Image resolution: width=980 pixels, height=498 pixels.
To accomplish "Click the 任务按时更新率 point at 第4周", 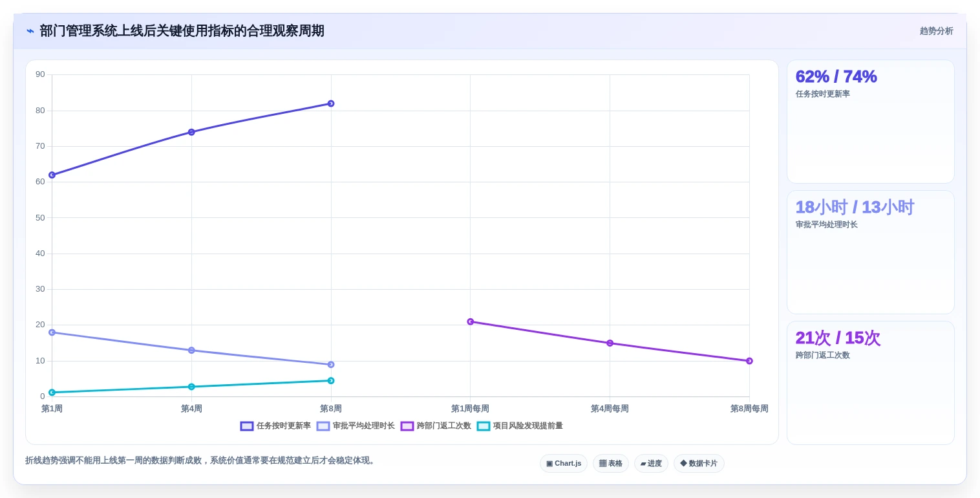I will [191, 132].
